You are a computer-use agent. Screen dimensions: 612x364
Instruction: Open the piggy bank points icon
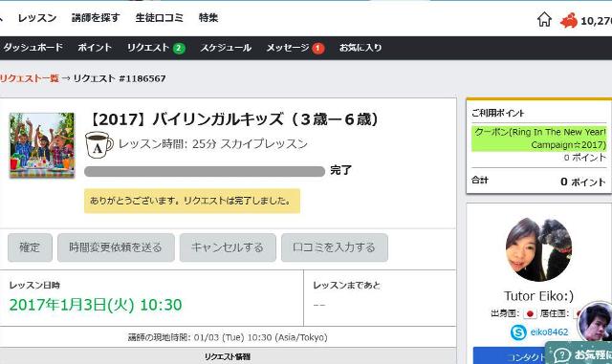coord(569,20)
